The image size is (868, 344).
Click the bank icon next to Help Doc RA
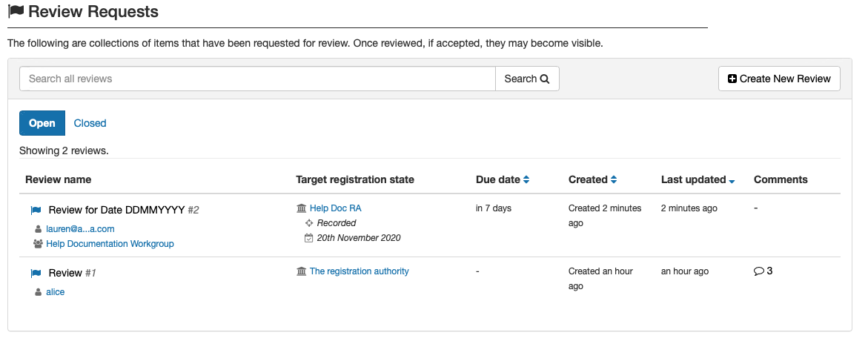click(302, 208)
